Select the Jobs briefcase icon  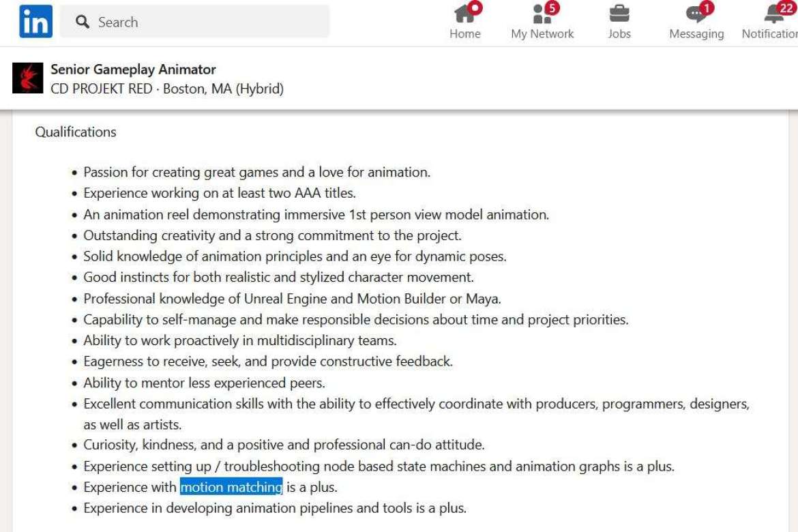click(x=619, y=14)
